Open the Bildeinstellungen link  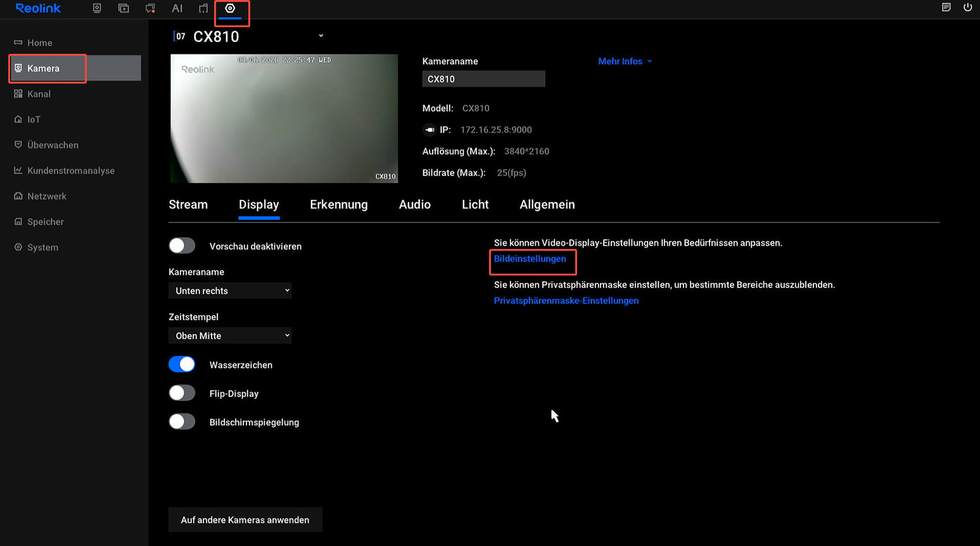click(x=530, y=259)
